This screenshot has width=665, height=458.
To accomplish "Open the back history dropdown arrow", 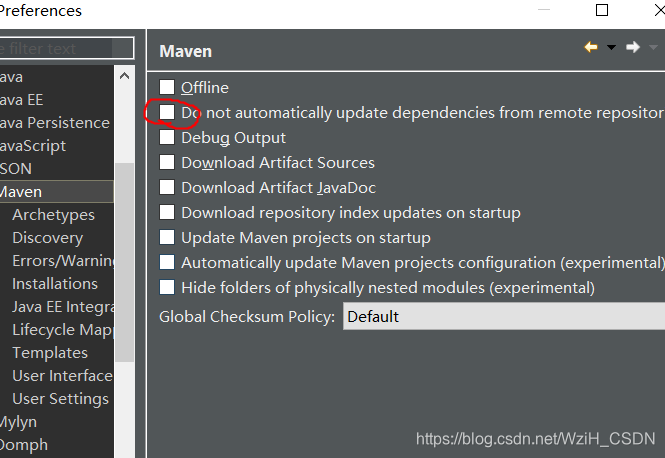I will tap(611, 47).
